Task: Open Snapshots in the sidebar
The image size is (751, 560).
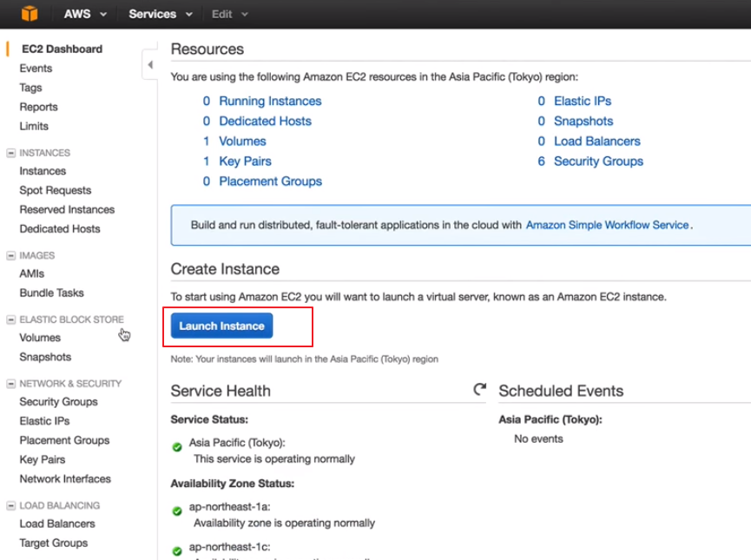Action: tap(45, 357)
